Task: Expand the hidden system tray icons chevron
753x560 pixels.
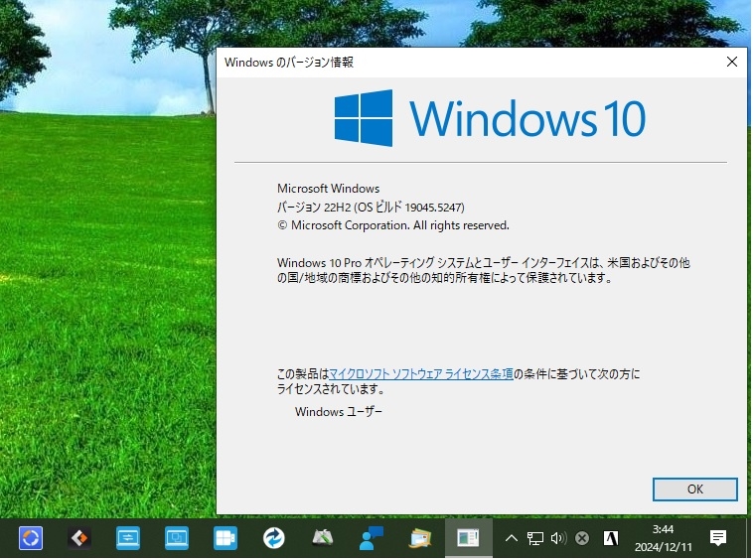Action: pos(511,538)
